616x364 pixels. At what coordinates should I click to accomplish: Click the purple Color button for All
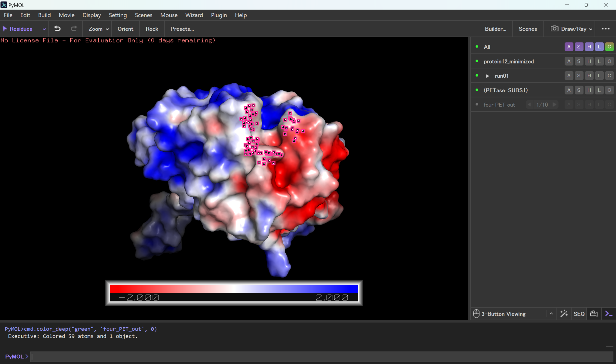[609, 47]
